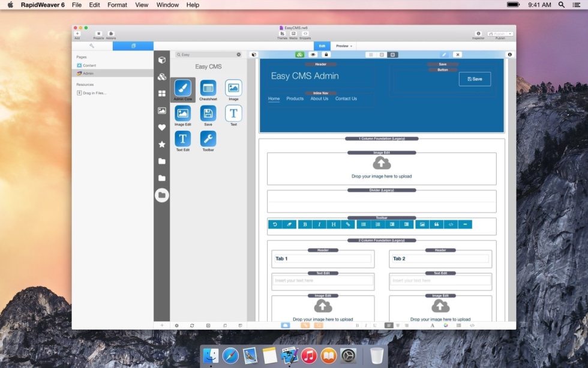This screenshot has height=368, width=588.
Task: Open the Preview dropdown
Action: (x=344, y=46)
